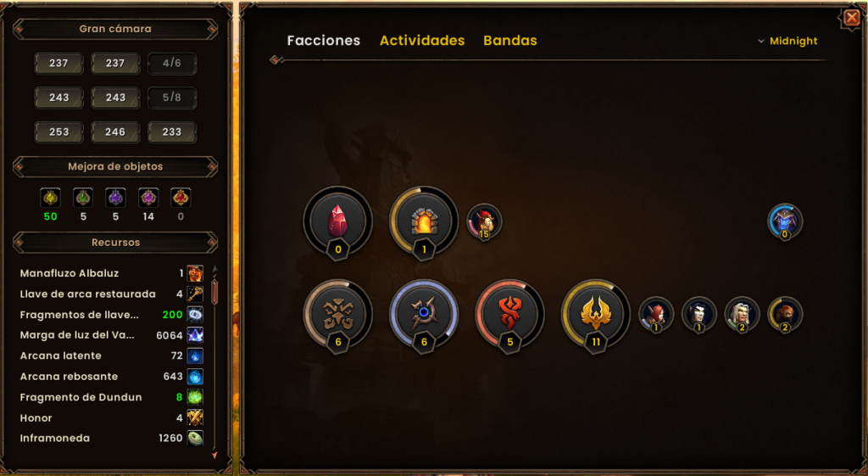The image size is (868, 476).
Task: Select the red twisted rune faction emblem
Action: pyautogui.click(x=509, y=314)
